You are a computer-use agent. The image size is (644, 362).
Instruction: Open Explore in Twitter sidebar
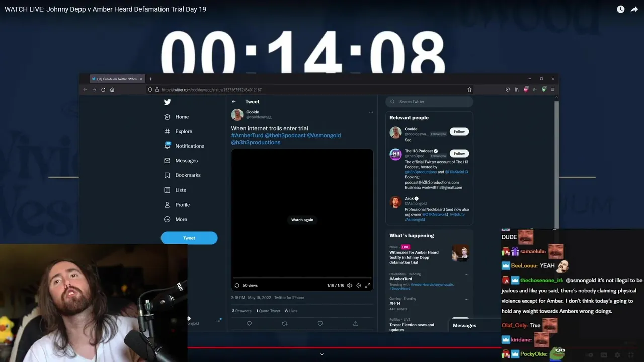(178, 131)
